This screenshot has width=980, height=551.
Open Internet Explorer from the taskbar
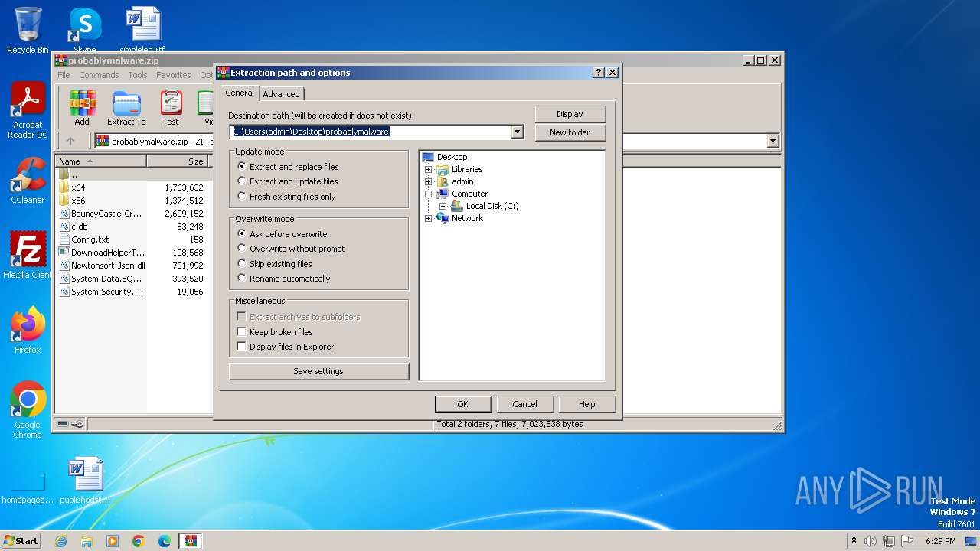point(60,541)
